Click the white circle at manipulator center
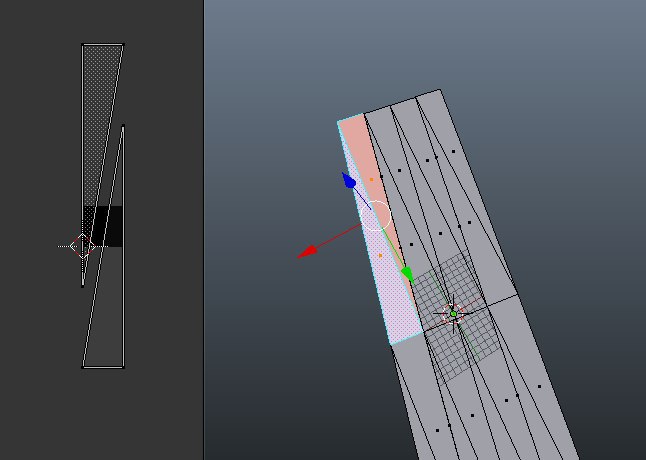Viewport: 646px width, 460px height. pyautogui.click(x=375, y=215)
